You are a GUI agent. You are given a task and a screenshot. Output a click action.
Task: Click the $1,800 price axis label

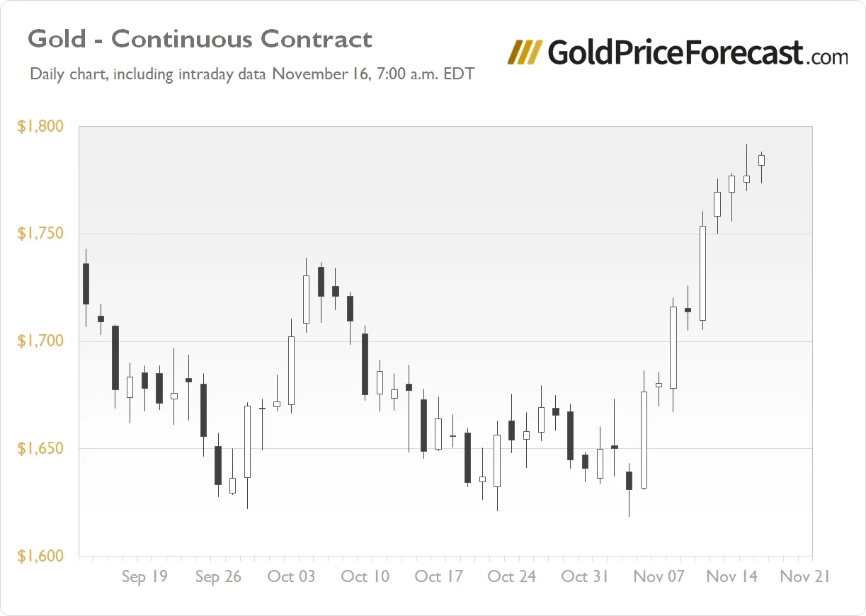(40, 127)
